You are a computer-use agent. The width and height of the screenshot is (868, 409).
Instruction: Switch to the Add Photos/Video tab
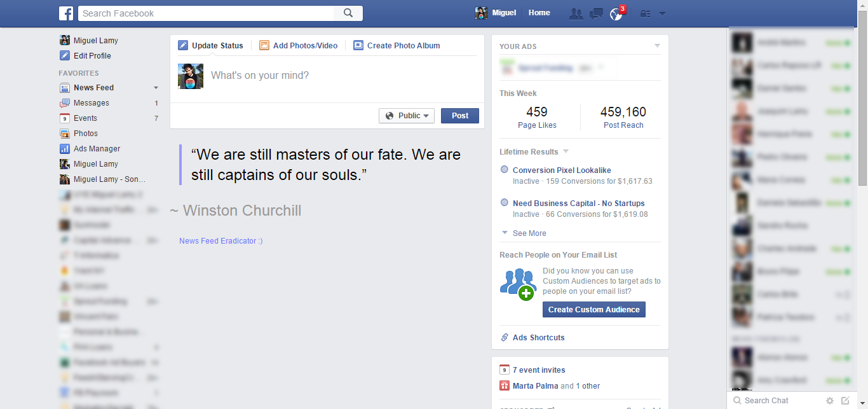299,46
